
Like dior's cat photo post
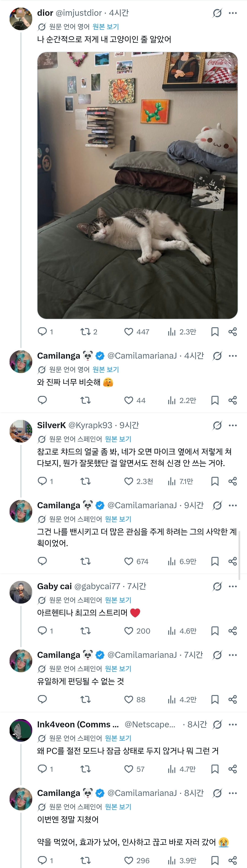[x=129, y=332]
